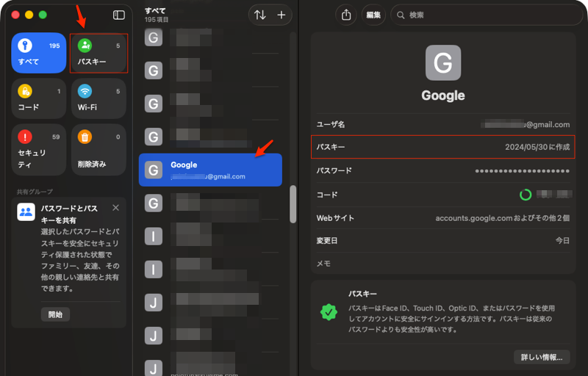Click the 開始 button
The width and height of the screenshot is (588, 376).
(55, 314)
